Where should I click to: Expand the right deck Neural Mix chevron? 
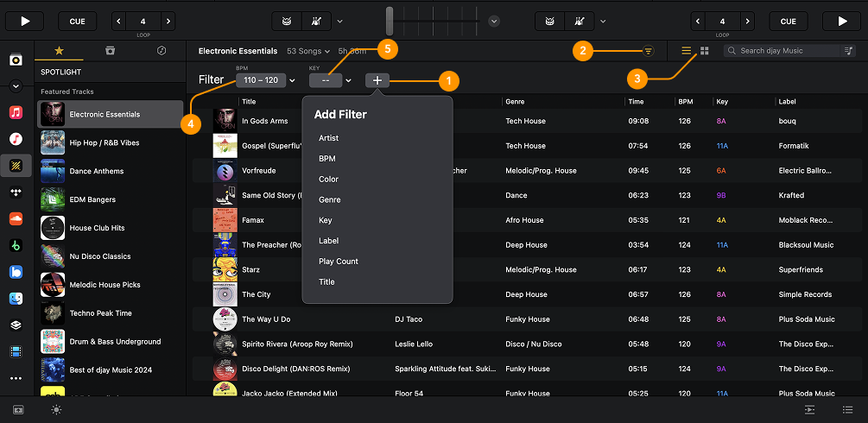click(x=603, y=22)
